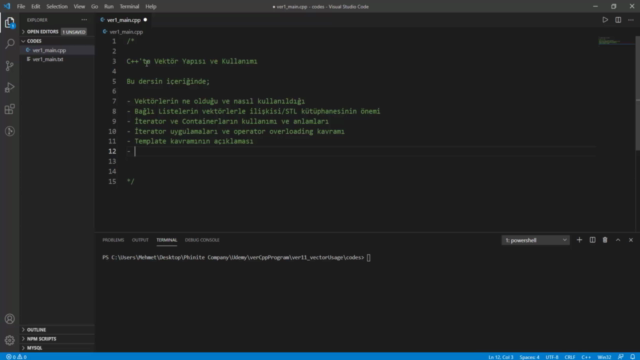
Task: Open the Terminal menu
Action: [x=129, y=7]
